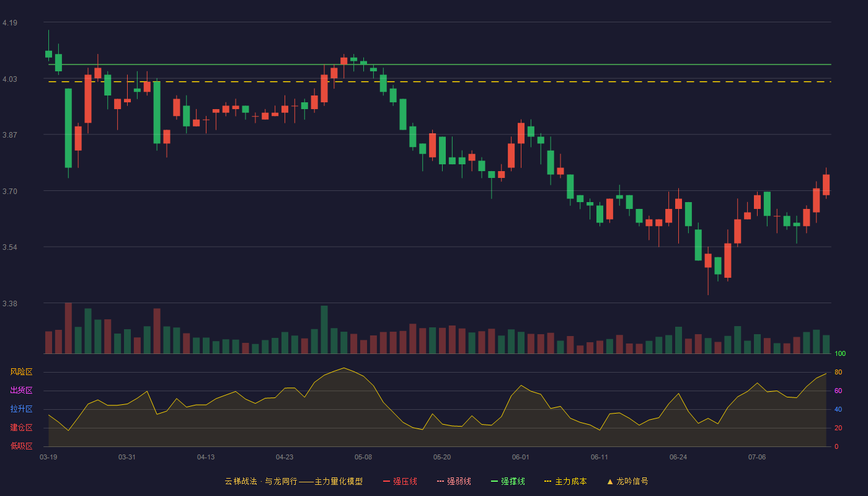The height and width of the screenshot is (496, 868).
Task: Toggle the 强弱线 legend series
Action: (x=454, y=481)
